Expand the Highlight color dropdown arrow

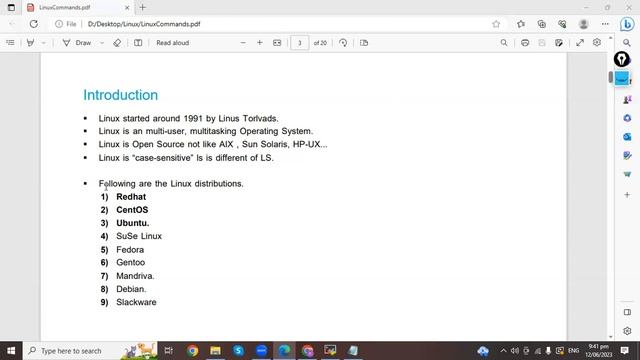click(43, 43)
